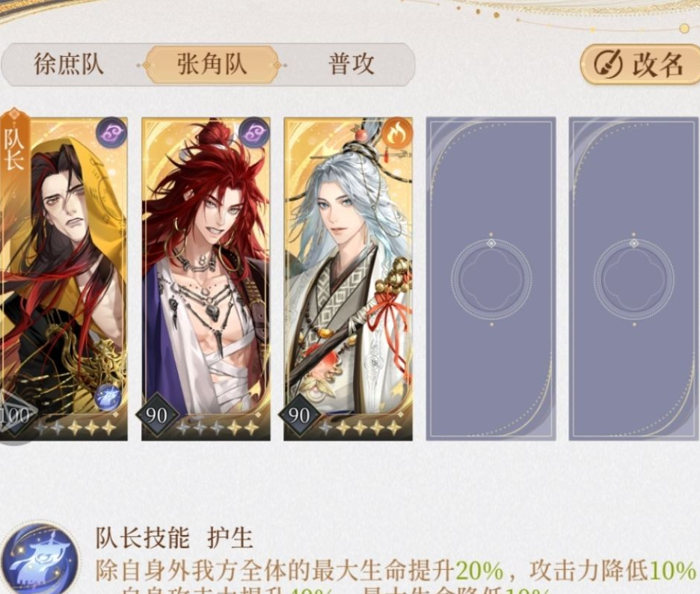Select the 张角队 team tab
Viewport: 700px width, 594px height.
(212, 64)
